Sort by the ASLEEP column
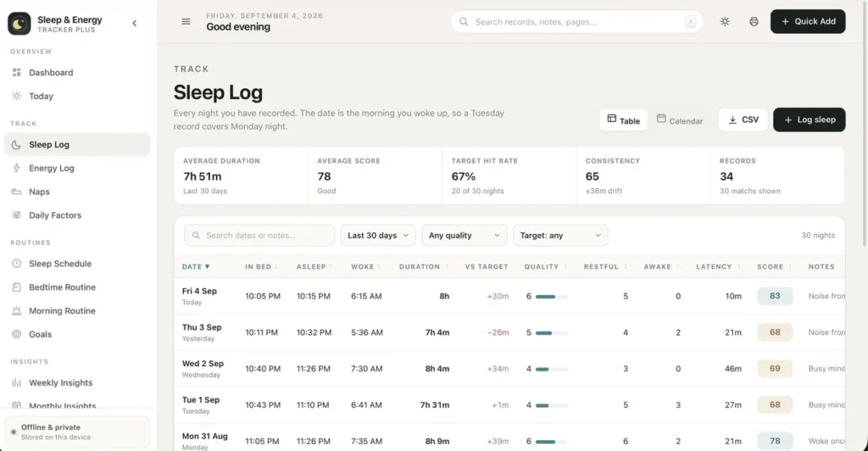 coord(314,267)
